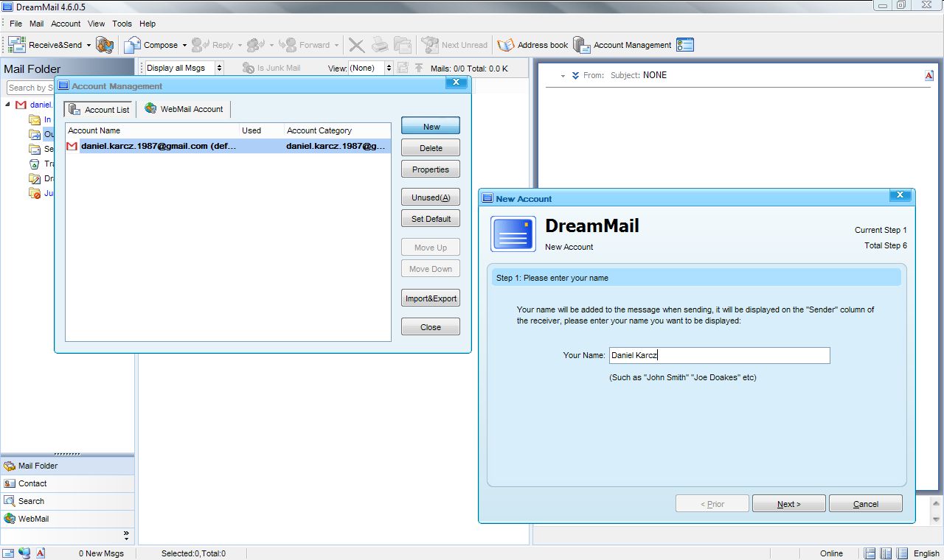Click the Compose mail icon
Screen dimensions: 944x560
(x=132, y=45)
